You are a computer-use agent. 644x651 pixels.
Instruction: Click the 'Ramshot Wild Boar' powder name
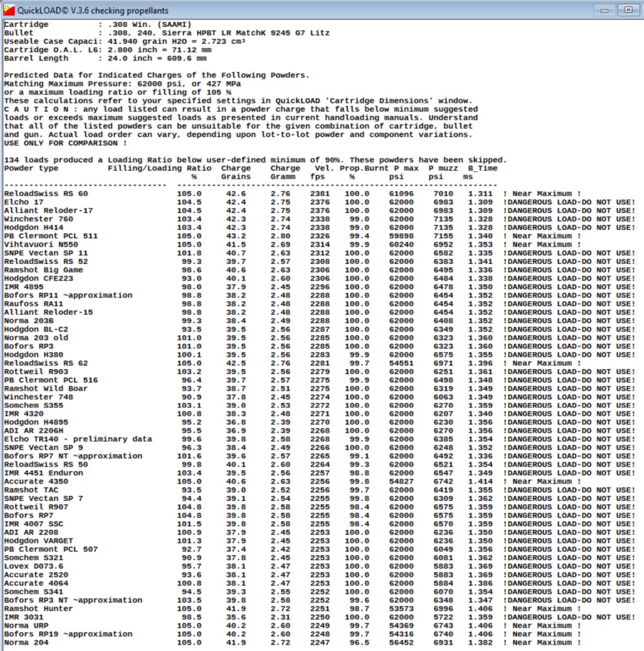click(46, 389)
